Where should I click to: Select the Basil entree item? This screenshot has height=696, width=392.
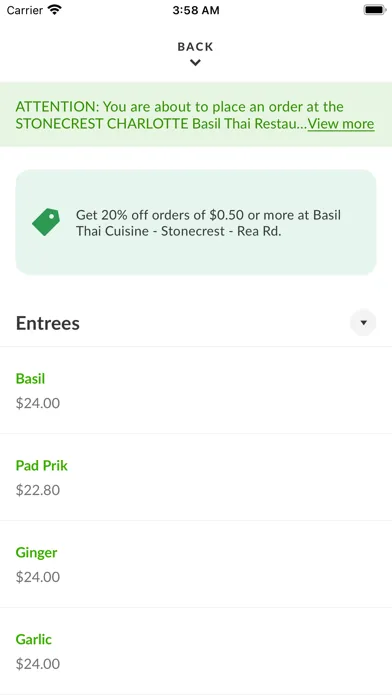(x=196, y=391)
